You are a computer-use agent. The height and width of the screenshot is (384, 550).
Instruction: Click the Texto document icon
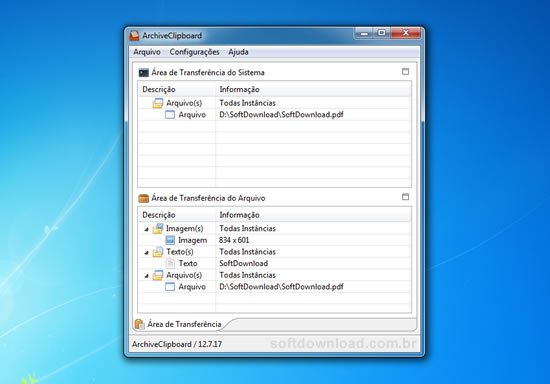(x=170, y=263)
